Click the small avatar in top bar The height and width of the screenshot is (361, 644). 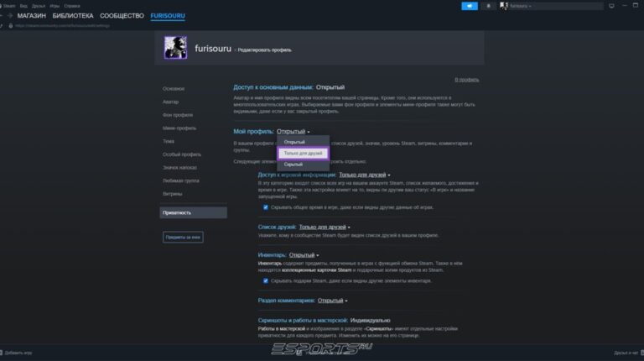(x=504, y=6)
